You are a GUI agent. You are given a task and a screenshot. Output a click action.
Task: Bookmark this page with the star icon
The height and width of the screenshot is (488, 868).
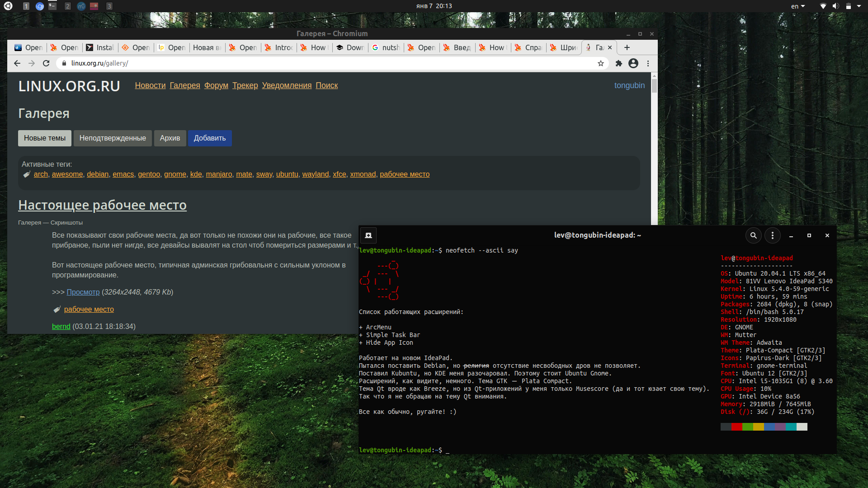601,63
